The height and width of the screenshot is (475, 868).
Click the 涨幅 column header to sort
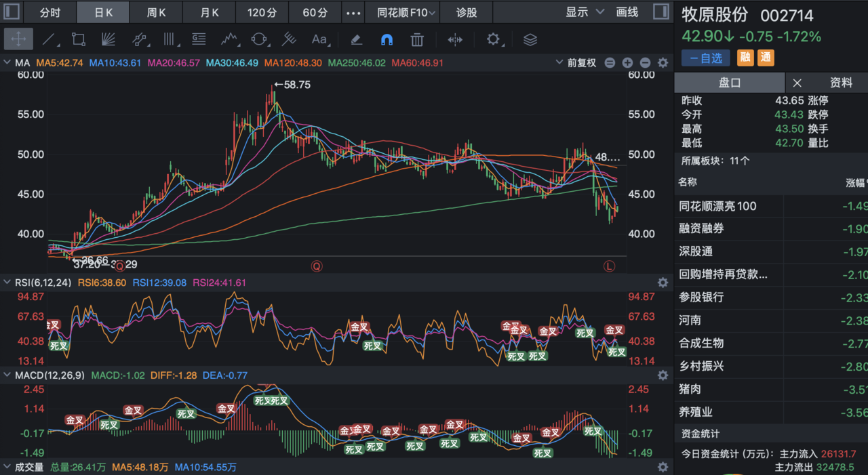tap(856, 182)
